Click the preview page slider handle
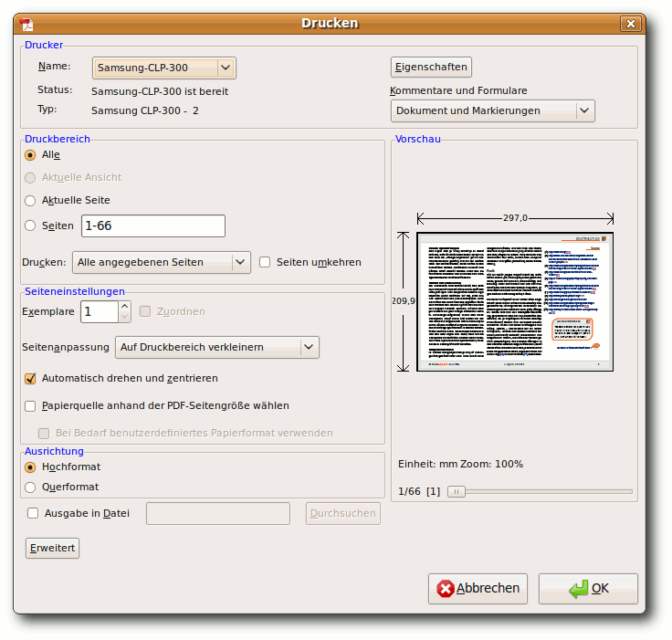 tap(455, 491)
